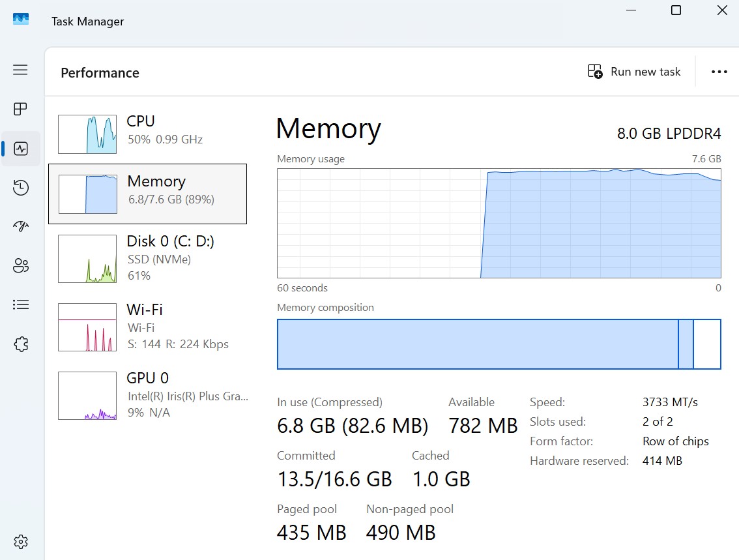Select the Memory performance entry
739x560 pixels.
147,194
